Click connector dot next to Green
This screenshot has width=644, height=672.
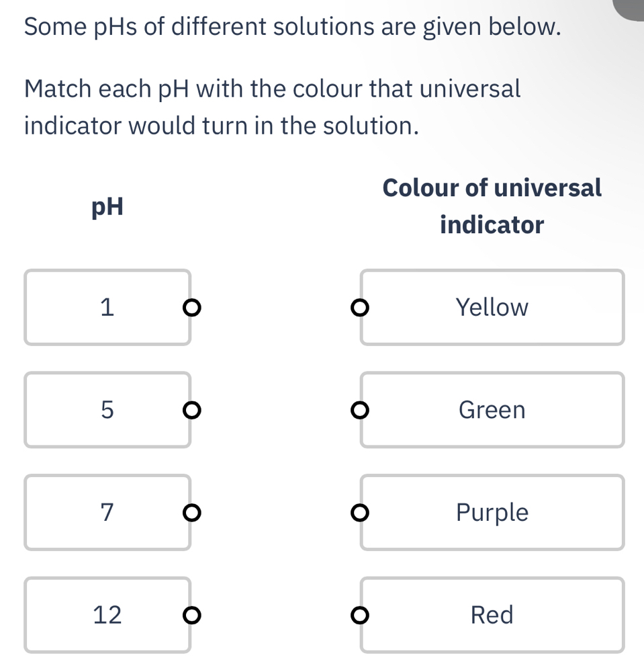[361, 410]
